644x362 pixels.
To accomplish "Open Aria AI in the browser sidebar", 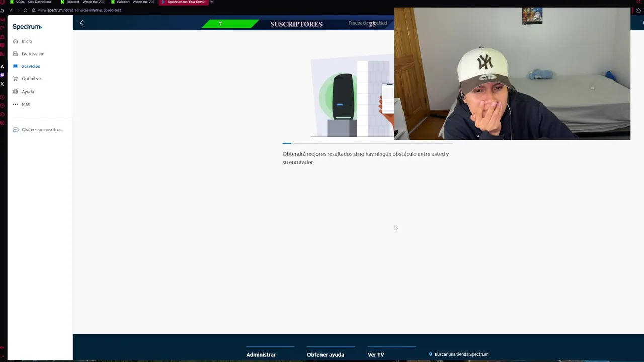I will click(2, 66).
